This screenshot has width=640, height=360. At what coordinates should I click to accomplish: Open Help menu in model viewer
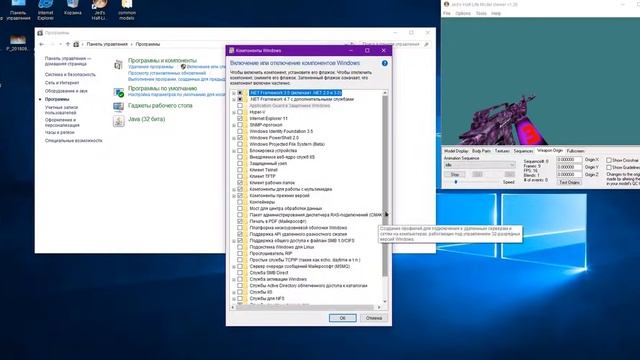[496, 13]
